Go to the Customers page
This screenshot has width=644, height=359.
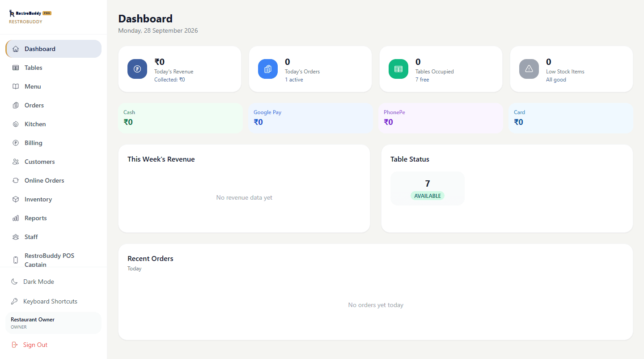(x=53, y=162)
